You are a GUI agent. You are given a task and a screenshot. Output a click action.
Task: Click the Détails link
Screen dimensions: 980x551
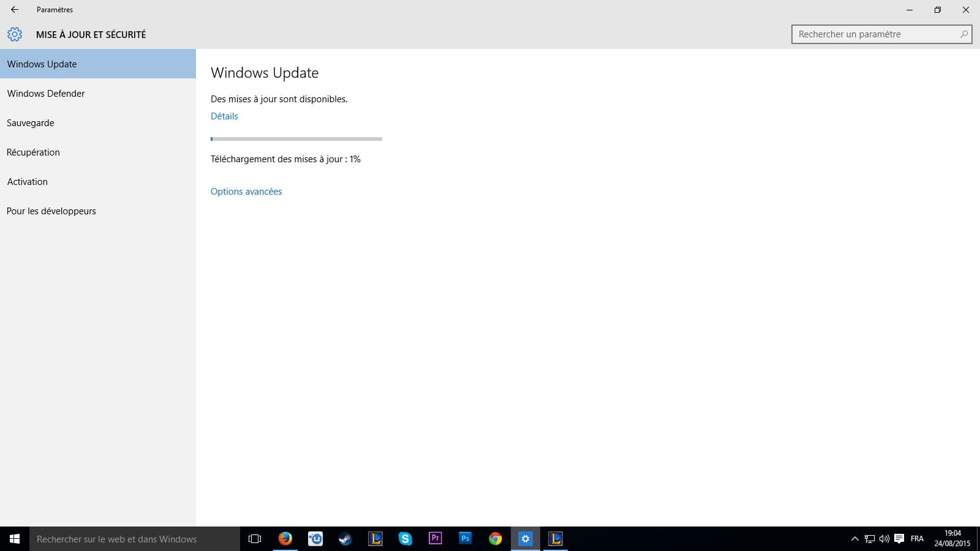(x=224, y=116)
